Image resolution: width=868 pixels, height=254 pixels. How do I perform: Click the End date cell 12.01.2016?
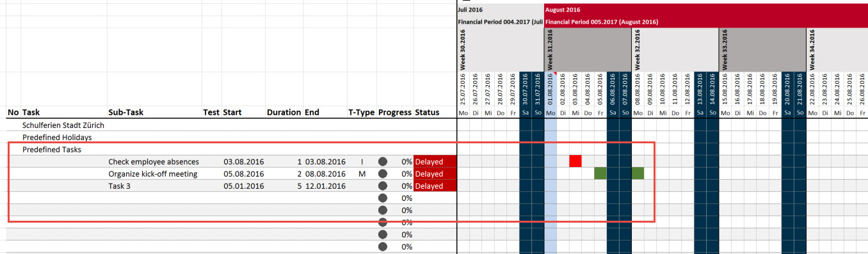pyautogui.click(x=325, y=186)
